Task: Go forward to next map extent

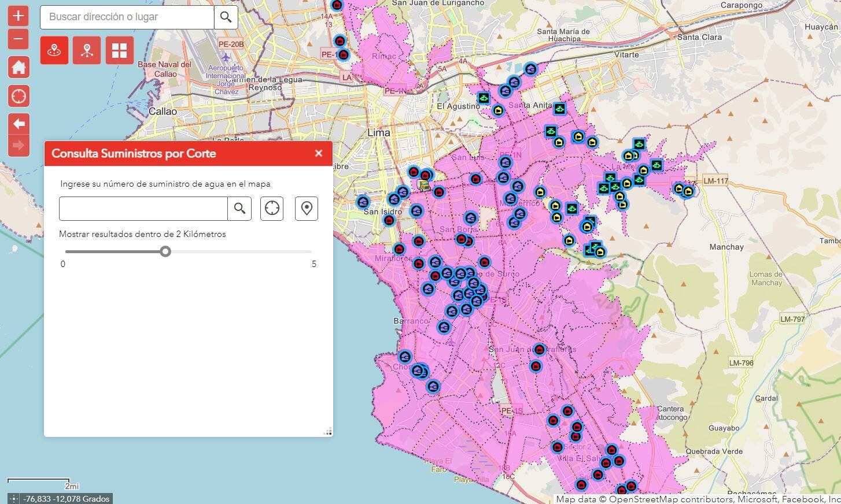Action: pyautogui.click(x=19, y=146)
